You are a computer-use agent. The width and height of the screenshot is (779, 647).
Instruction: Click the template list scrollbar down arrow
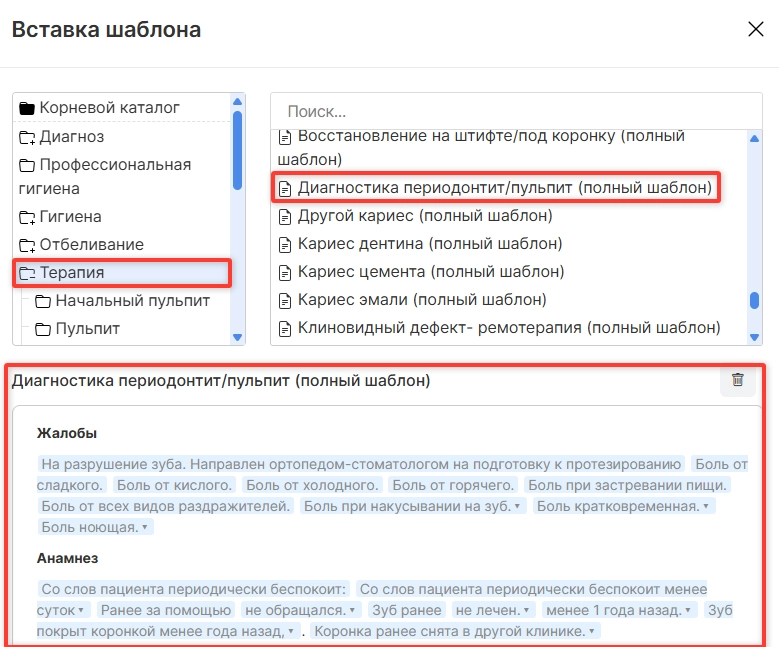click(x=755, y=327)
